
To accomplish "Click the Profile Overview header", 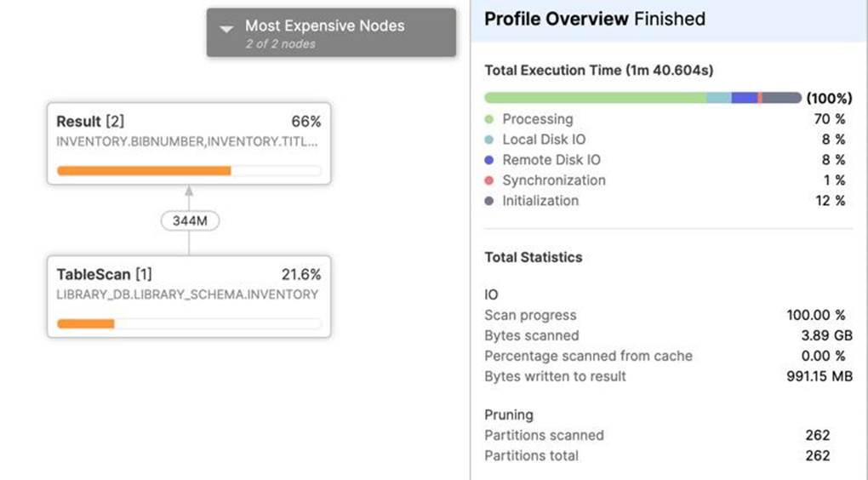I will coord(594,19).
